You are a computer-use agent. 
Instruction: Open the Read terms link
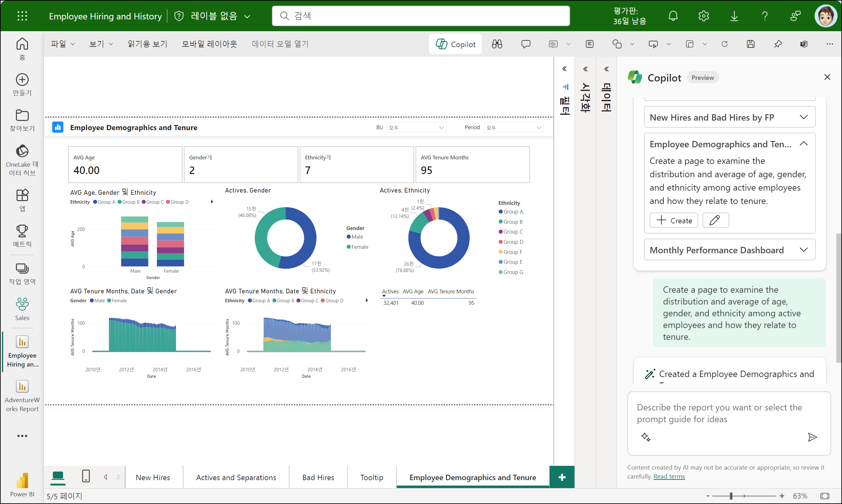click(x=669, y=476)
